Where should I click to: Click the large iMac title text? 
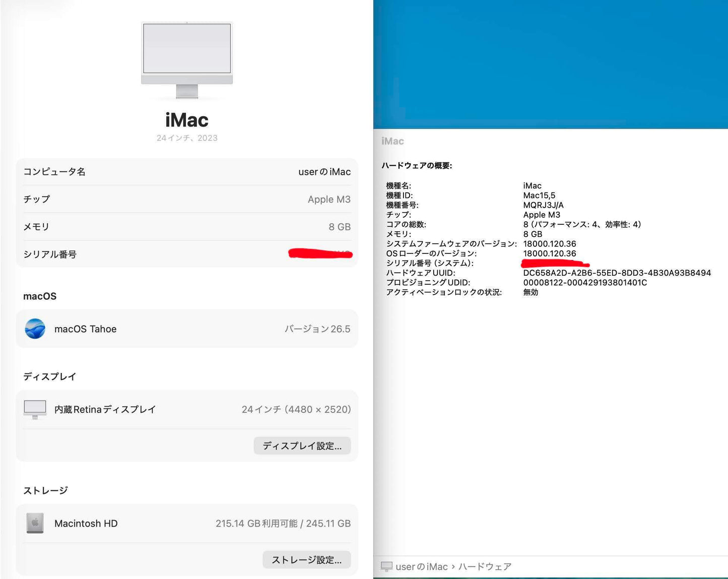tap(187, 120)
